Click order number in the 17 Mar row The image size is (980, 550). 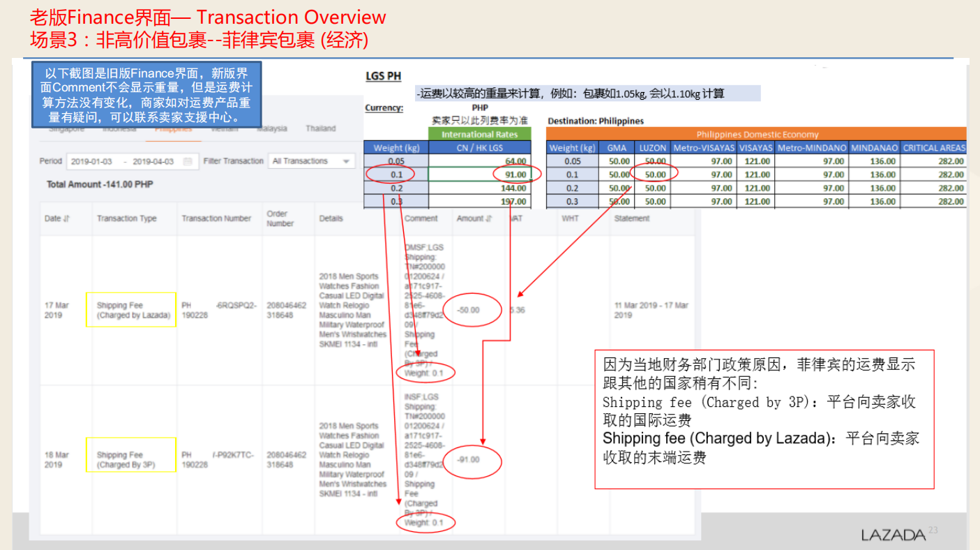click(286, 311)
